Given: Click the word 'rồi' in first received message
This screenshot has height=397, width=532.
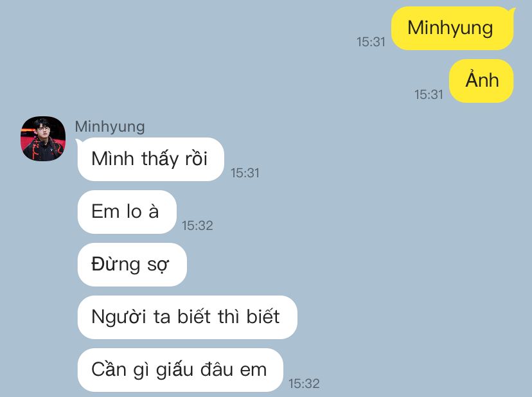Looking at the screenshot, I should coord(196,159).
